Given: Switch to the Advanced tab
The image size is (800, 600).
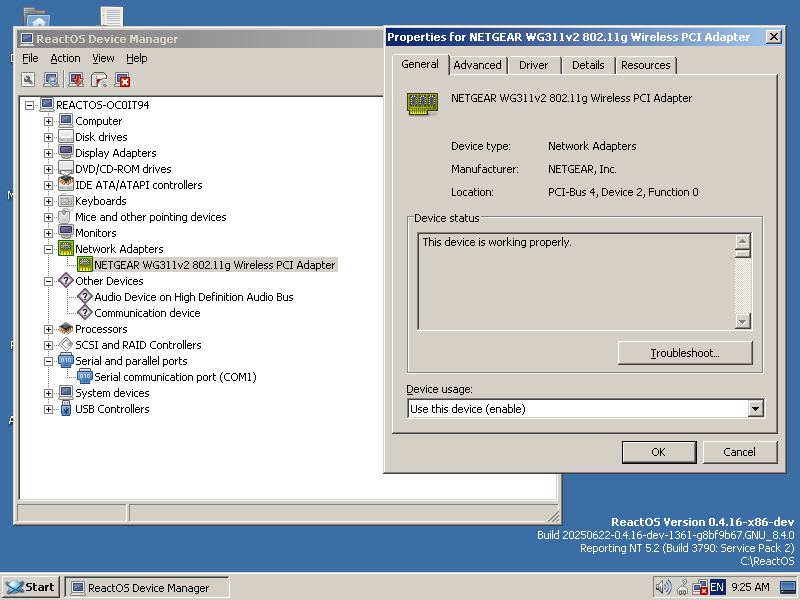Looking at the screenshot, I should (x=478, y=65).
